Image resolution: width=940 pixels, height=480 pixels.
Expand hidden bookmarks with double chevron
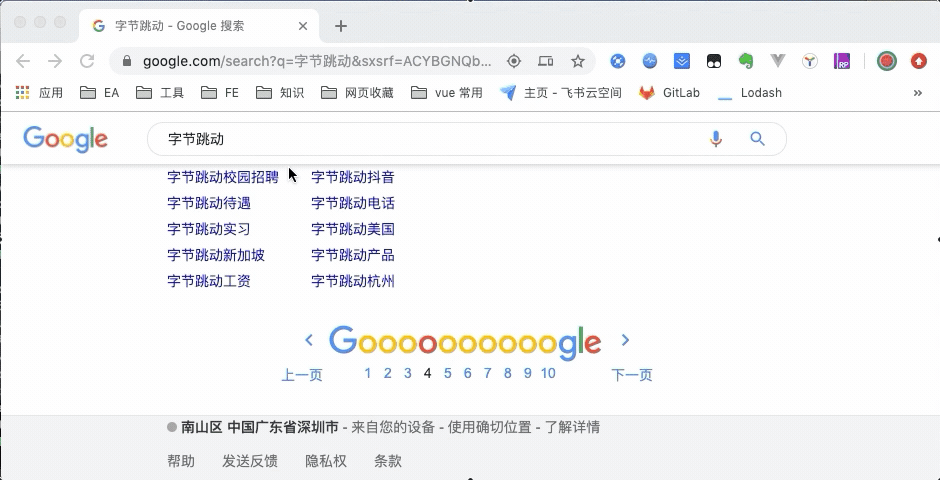pos(918,93)
